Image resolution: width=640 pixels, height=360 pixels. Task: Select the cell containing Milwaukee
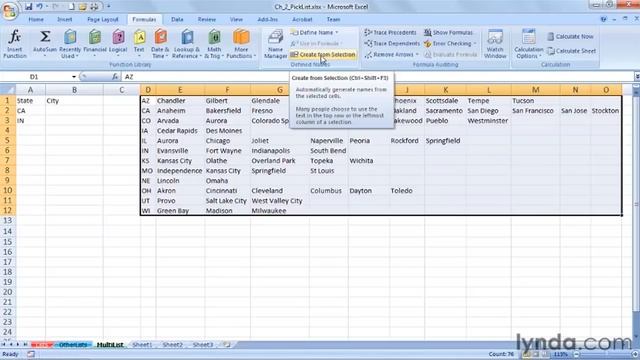click(x=279, y=211)
